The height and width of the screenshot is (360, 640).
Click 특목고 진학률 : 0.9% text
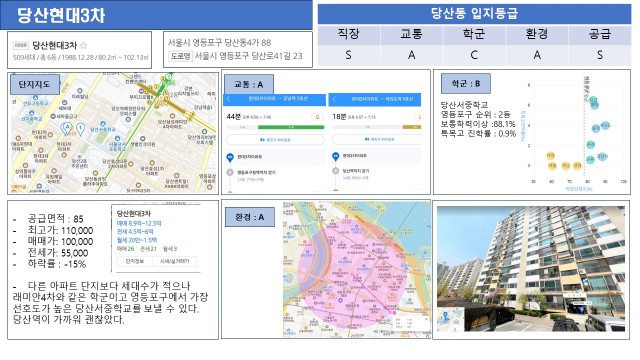[478, 133]
